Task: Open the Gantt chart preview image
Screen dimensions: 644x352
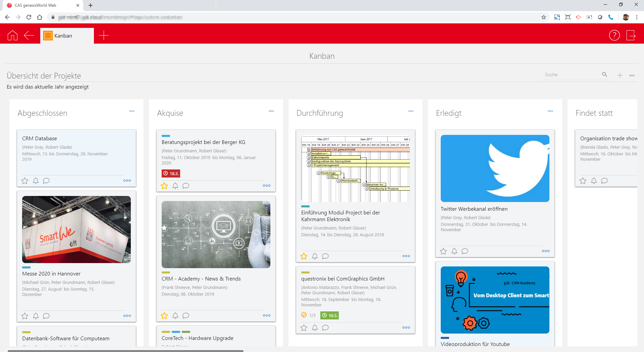Action: pos(356,168)
